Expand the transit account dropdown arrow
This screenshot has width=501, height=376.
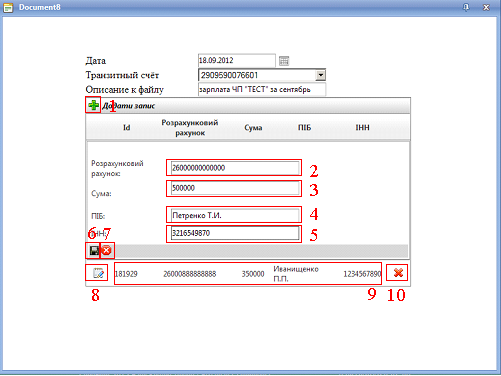(x=320, y=75)
